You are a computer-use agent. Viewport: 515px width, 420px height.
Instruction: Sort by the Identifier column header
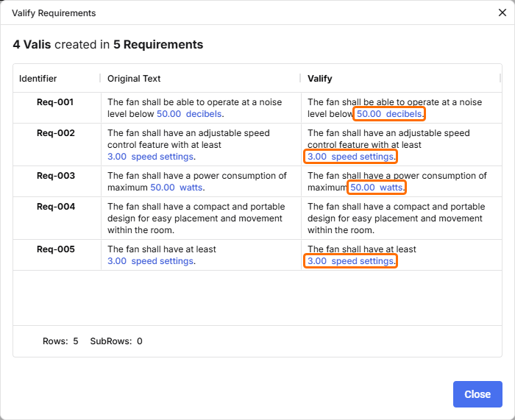click(x=38, y=79)
